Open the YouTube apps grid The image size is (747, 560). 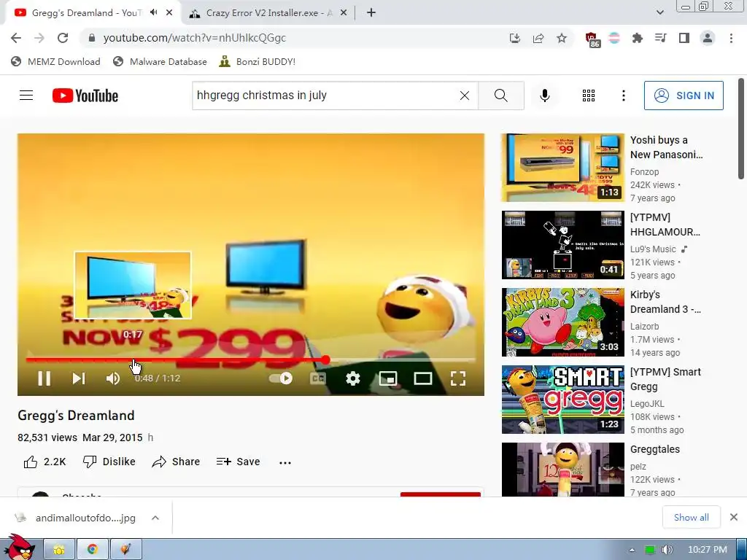click(589, 96)
